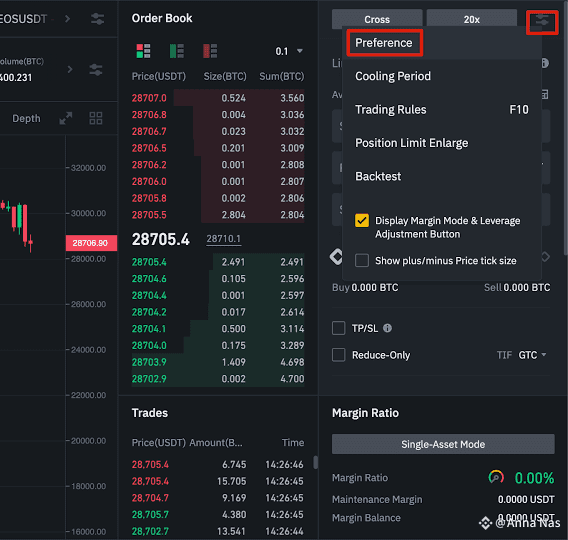568x540 pixels.
Task: Enable the Reduce-Only checkbox
Action: tap(338, 355)
